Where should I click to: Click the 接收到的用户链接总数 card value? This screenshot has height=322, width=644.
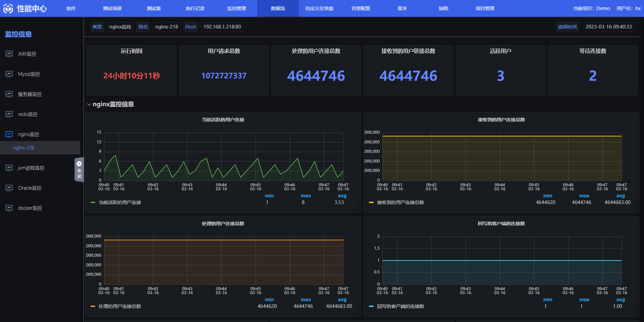coord(408,76)
